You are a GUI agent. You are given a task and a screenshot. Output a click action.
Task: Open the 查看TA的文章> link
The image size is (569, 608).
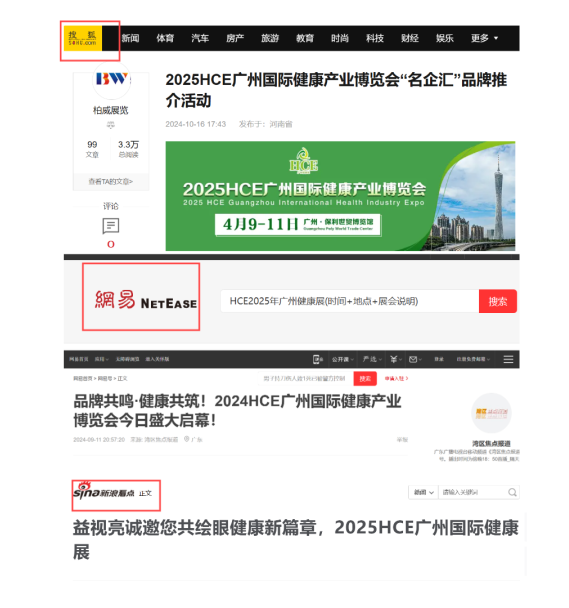point(111,181)
